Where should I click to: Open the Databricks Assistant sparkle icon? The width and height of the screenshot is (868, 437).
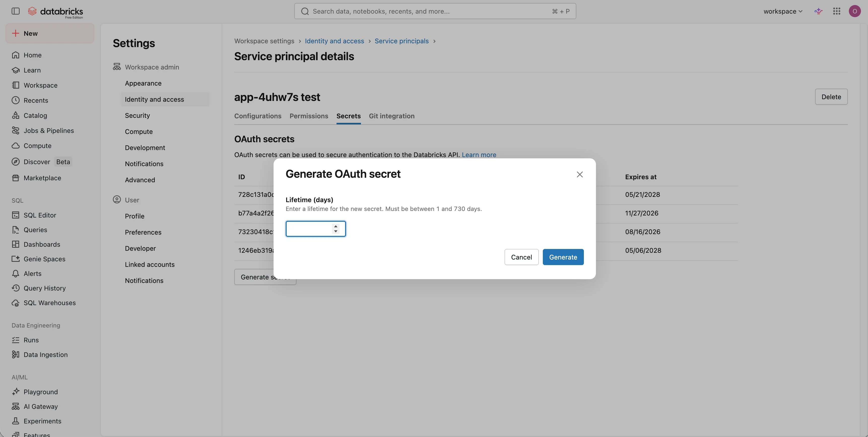coord(818,11)
